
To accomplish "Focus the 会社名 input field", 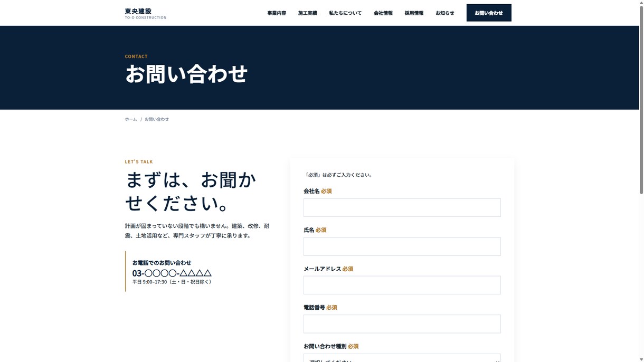I will (x=402, y=207).
